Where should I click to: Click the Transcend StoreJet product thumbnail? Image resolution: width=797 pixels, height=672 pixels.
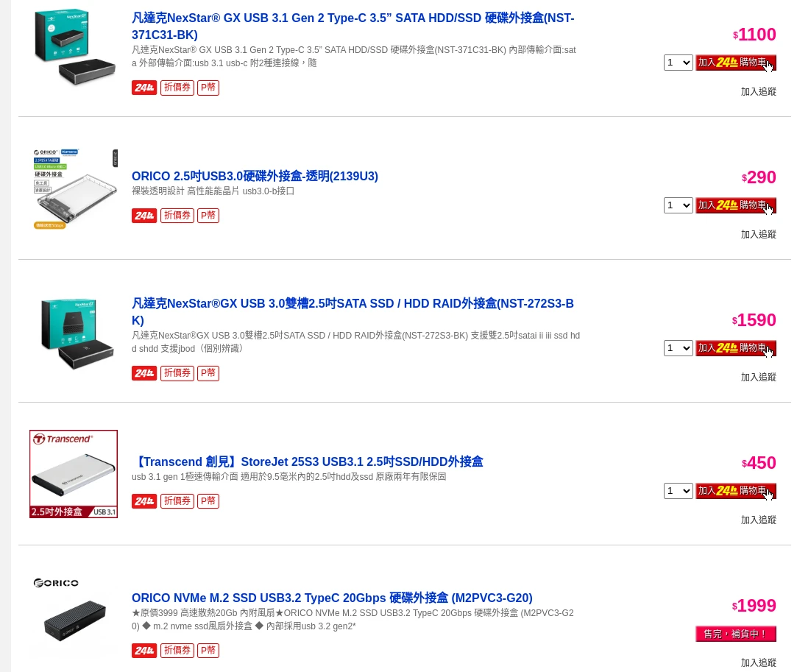[x=74, y=474]
